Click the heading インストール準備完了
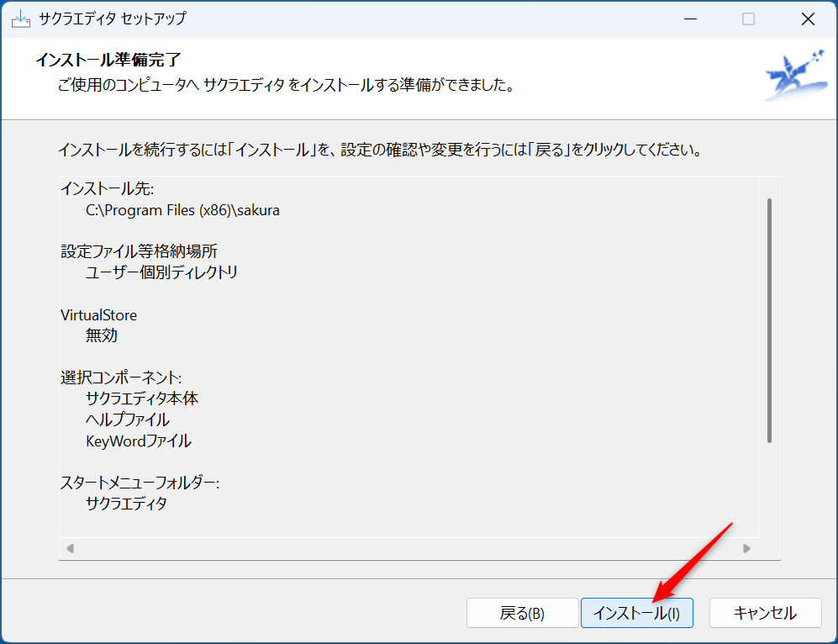The image size is (838, 644). (x=108, y=60)
